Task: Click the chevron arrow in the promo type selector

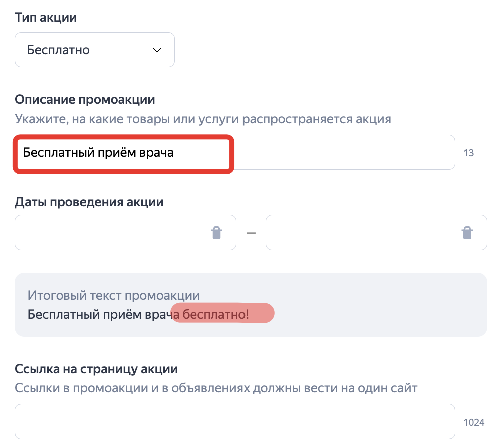Action: [157, 50]
